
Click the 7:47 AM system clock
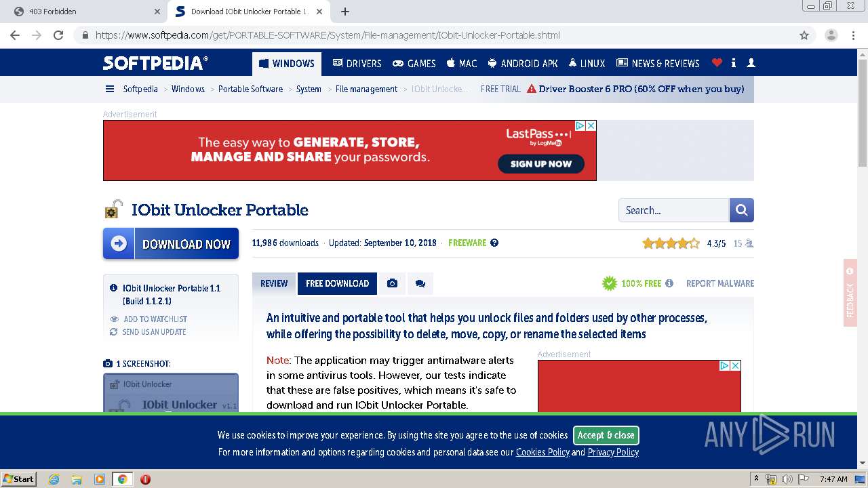(x=833, y=479)
